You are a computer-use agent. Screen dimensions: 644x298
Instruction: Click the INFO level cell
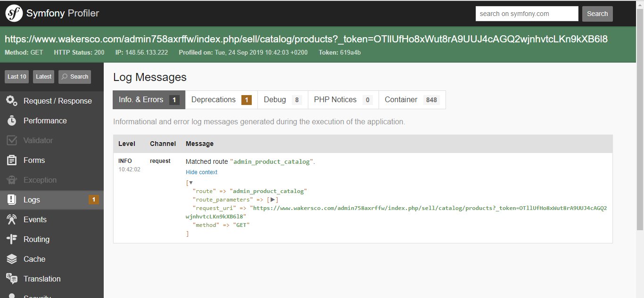tap(125, 161)
